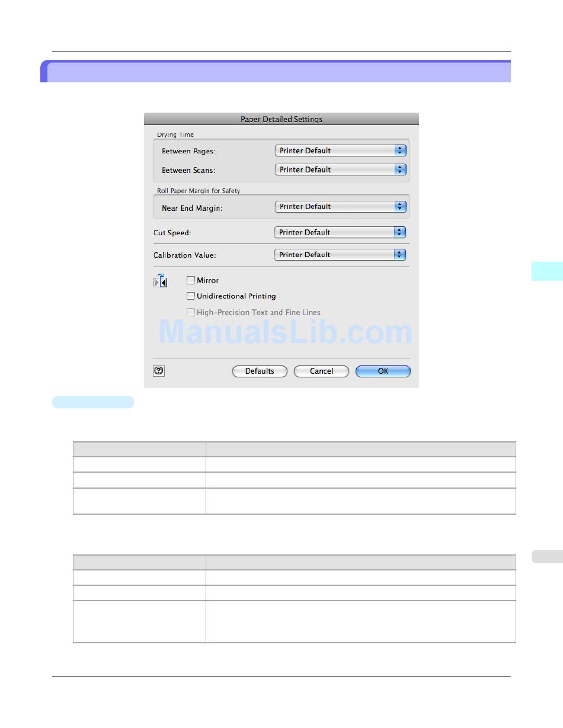Image resolution: width=563 pixels, height=728 pixels.
Task: Click the Between Pages label
Action: 188,152
